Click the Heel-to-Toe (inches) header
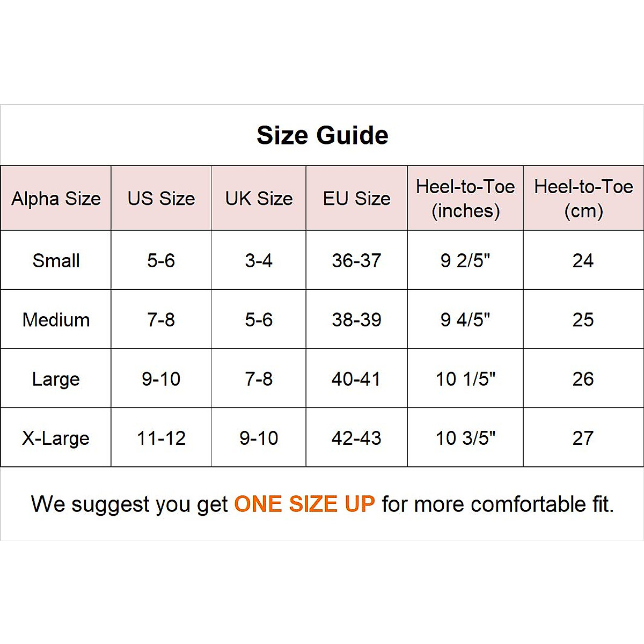 (465, 199)
